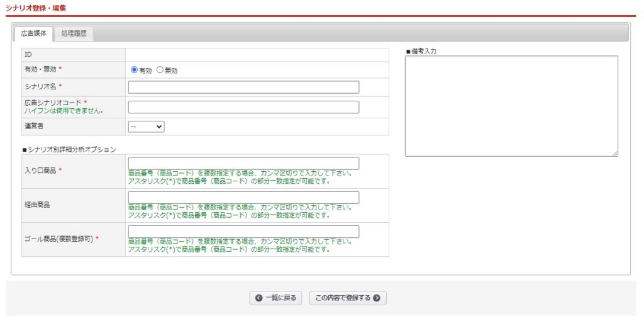Click the right-arrow icon on この内容で登録する button

377,298
